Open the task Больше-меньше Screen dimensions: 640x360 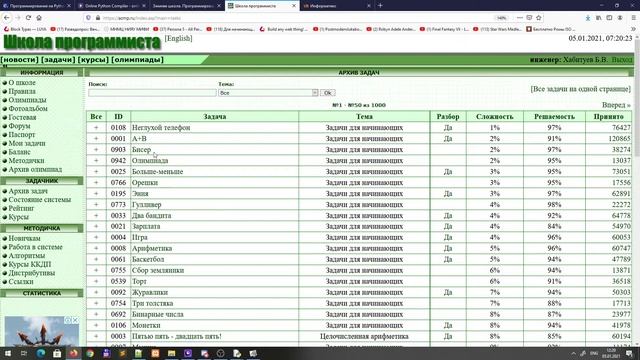coord(157,171)
